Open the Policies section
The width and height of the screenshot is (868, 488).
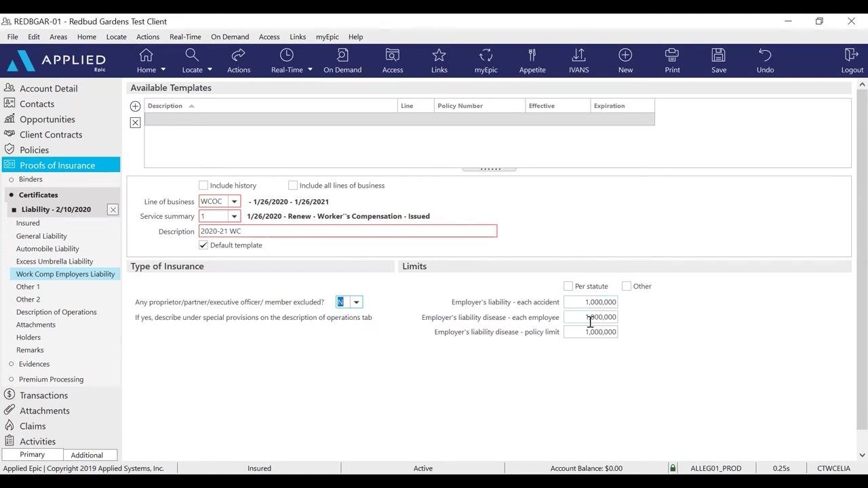[34, 150]
